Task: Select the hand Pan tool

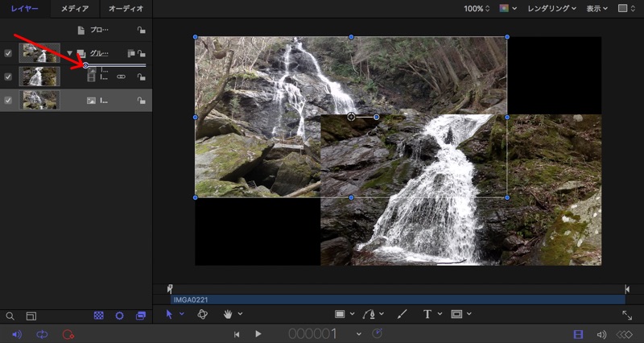Action: point(229,314)
